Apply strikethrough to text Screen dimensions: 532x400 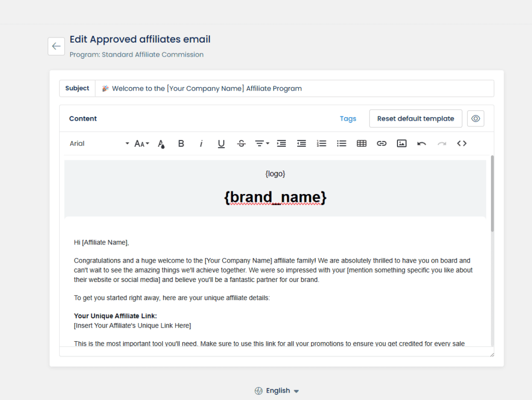pyautogui.click(x=241, y=144)
